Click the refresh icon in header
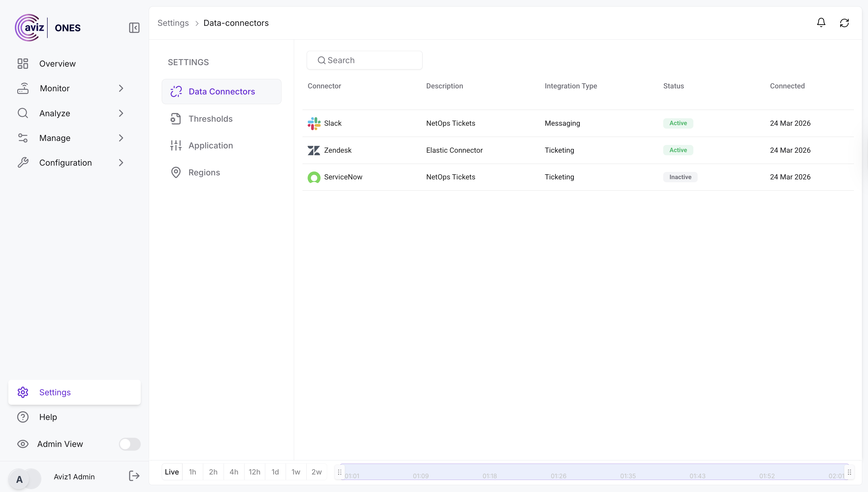Screen dimensions: 868x492 pyautogui.click(x=844, y=23)
